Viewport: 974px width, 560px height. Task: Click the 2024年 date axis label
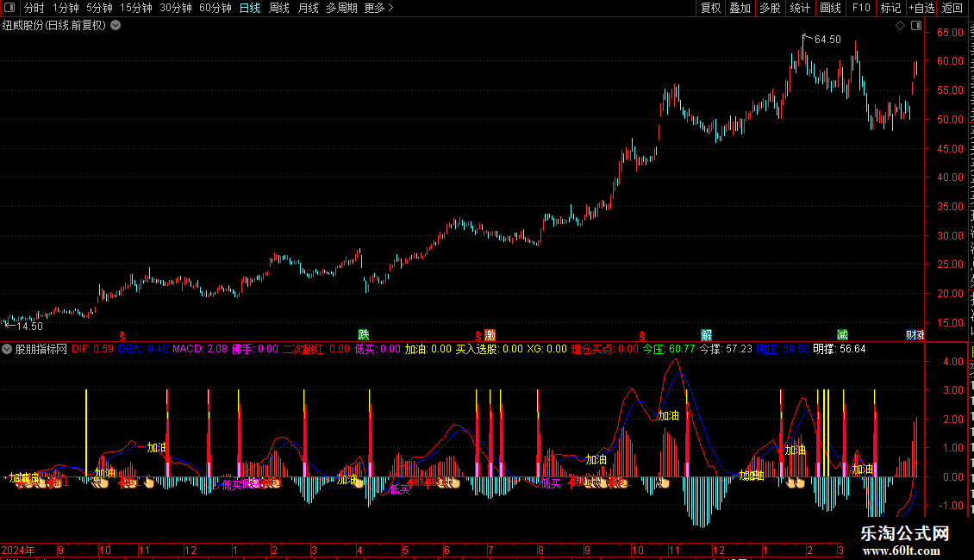tap(18, 550)
